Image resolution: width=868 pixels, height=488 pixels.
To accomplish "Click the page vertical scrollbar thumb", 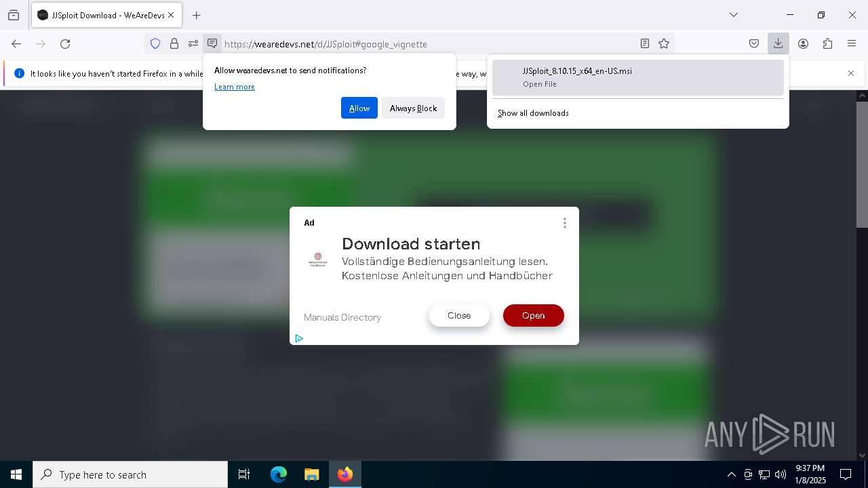I will click(862, 165).
